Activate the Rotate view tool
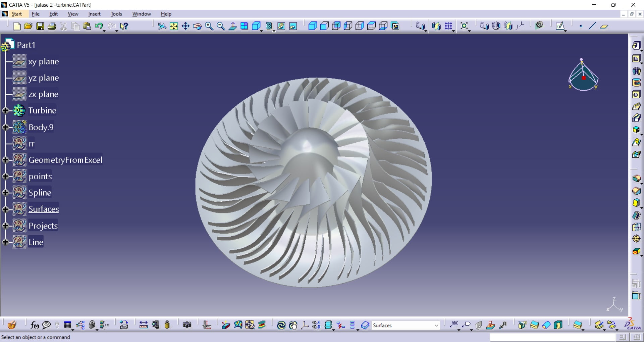Viewport: 644px width, 342px height. [197, 26]
